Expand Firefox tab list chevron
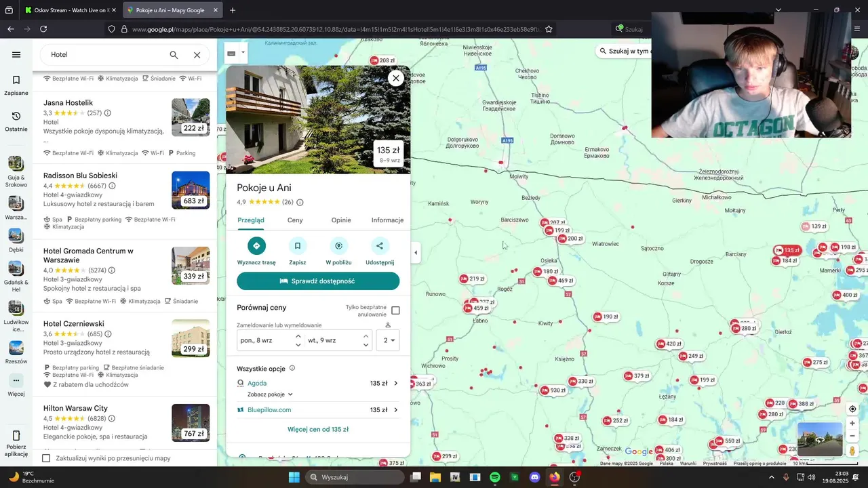This screenshot has width=868, height=488. pos(778,10)
